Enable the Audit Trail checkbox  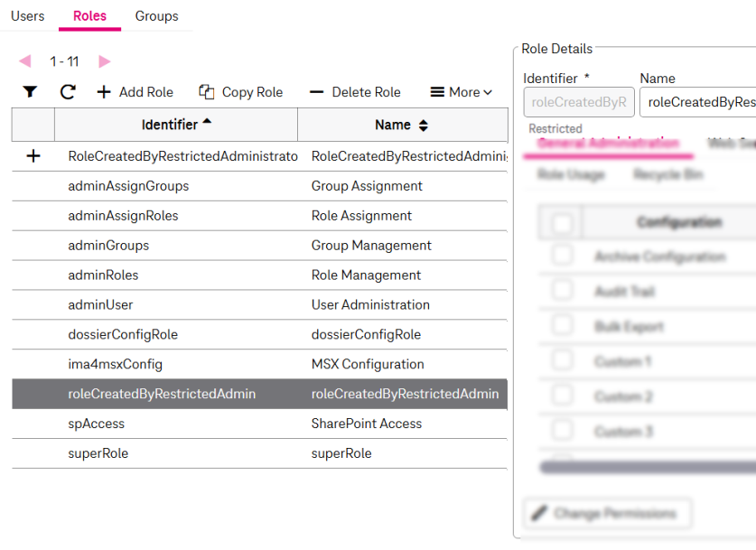563,291
